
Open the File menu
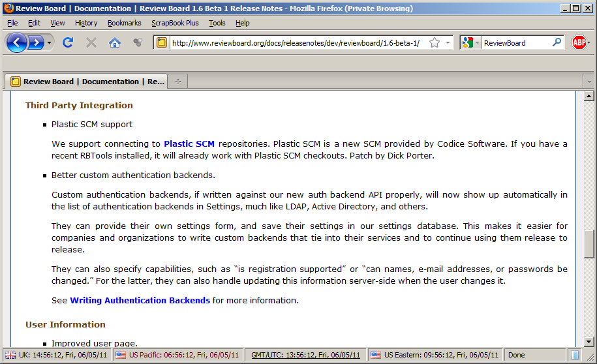(x=12, y=23)
